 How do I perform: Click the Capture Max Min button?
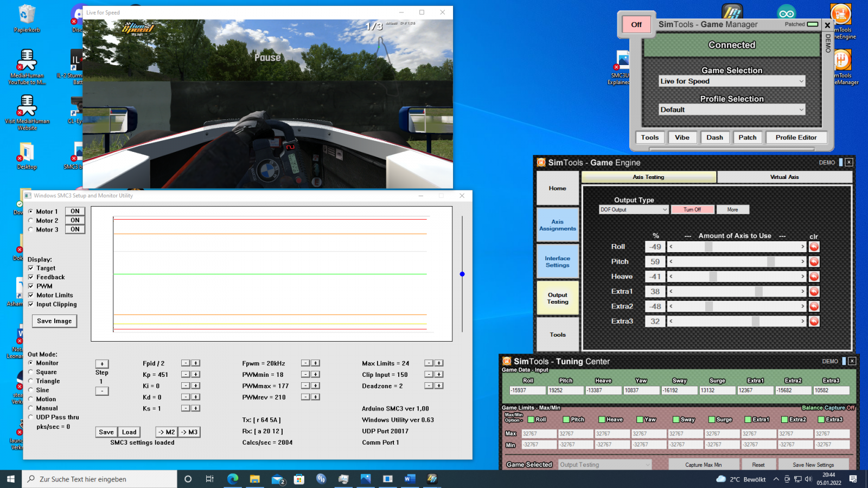pos(703,465)
